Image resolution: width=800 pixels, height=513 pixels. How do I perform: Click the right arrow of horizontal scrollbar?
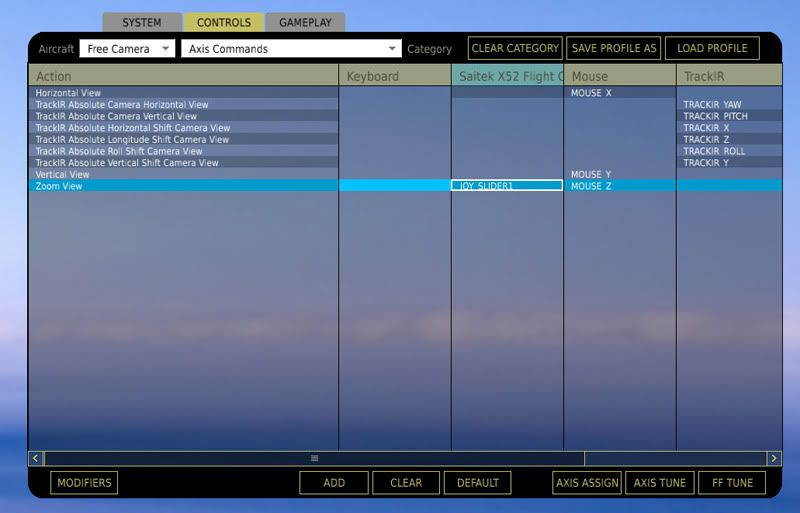[x=774, y=458]
